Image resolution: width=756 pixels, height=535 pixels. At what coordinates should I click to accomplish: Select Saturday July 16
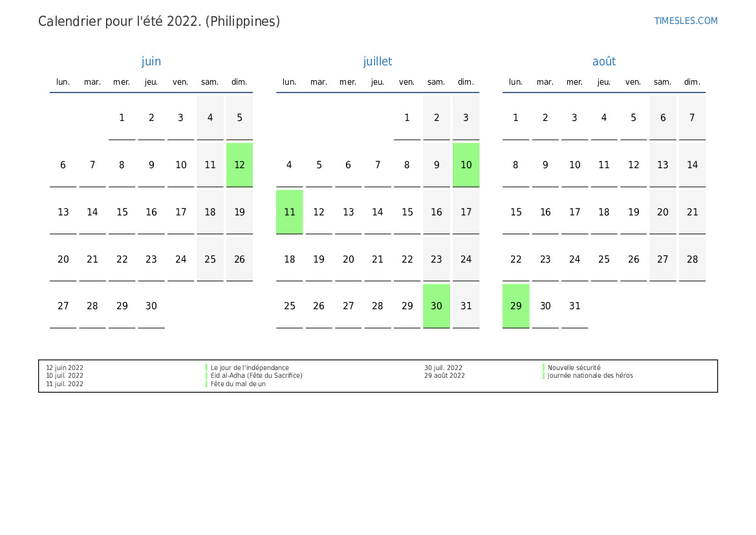click(x=437, y=212)
